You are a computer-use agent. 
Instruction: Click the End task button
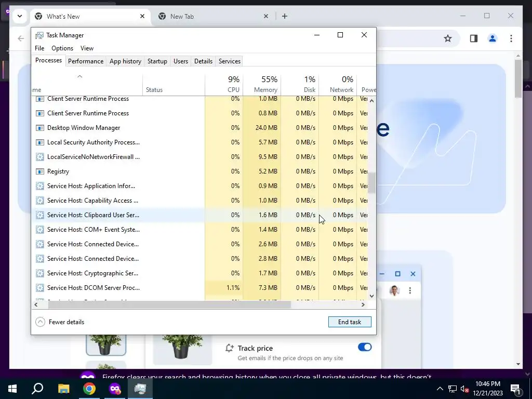pos(350,322)
